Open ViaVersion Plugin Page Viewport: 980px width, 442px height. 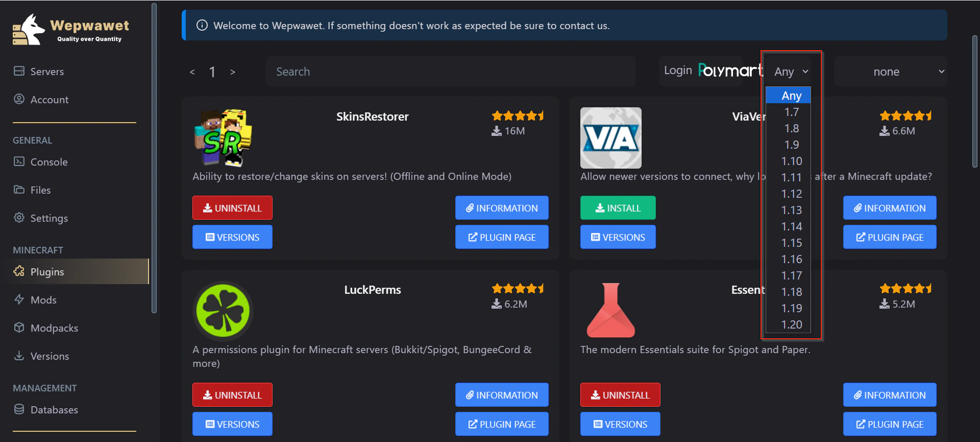pyautogui.click(x=890, y=237)
